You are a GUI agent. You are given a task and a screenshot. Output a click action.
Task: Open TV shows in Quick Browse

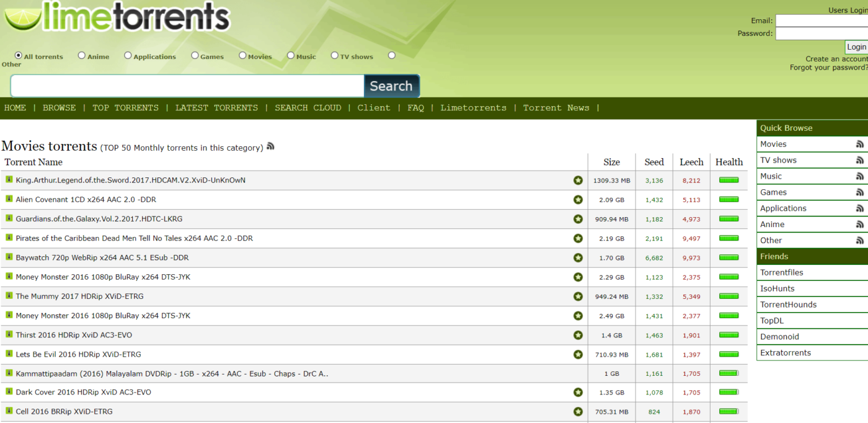pos(778,160)
